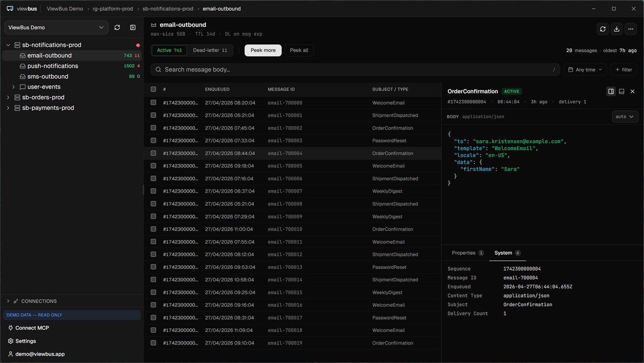Click the push-notifications queue icon
This screenshot has width=644, height=363.
[x=23, y=66]
